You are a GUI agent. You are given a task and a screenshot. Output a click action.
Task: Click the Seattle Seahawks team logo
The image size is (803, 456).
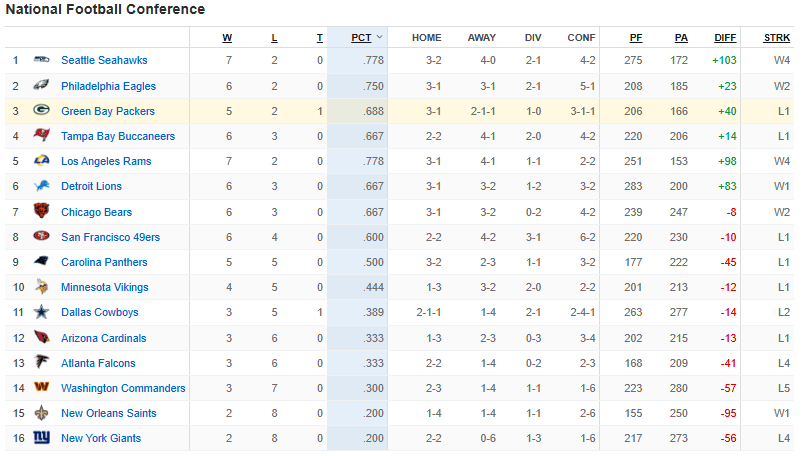click(41, 61)
